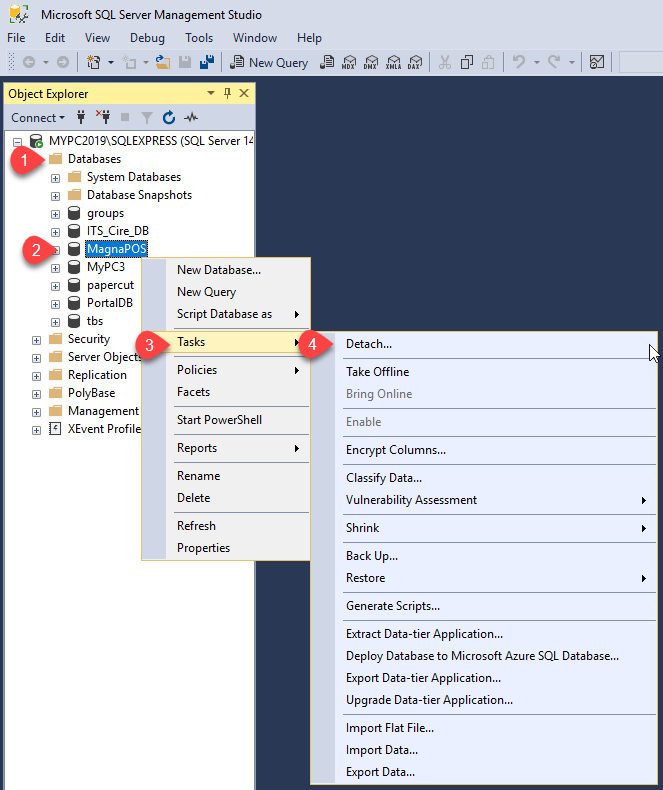The height and width of the screenshot is (790, 663).
Task: Select Properties in the context menu
Action: pos(203,548)
